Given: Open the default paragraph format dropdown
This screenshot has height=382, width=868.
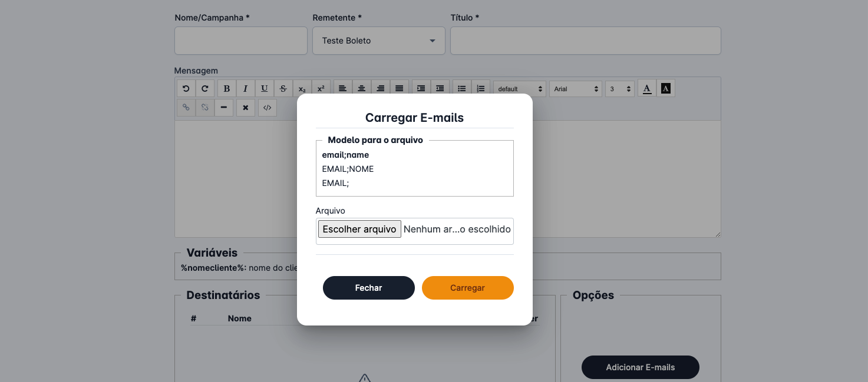Looking at the screenshot, I should pos(519,89).
